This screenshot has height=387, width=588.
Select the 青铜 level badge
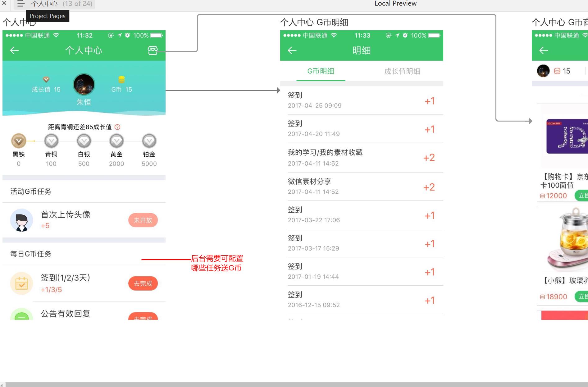click(x=51, y=141)
